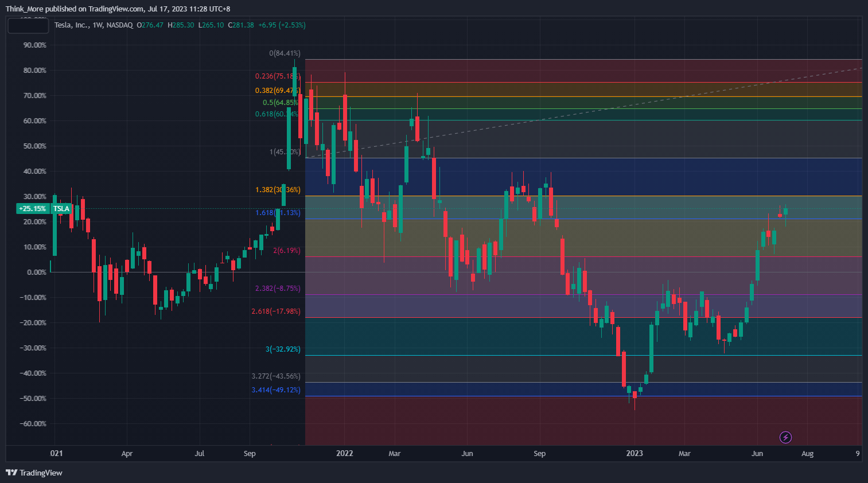This screenshot has width=868, height=483.
Task: Click the 0.00% price axis label
Action: pos(37,272)
